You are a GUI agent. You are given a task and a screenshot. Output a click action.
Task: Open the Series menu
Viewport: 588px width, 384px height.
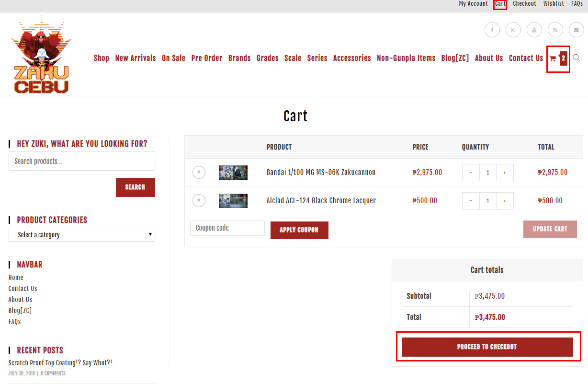click(317, 58)
